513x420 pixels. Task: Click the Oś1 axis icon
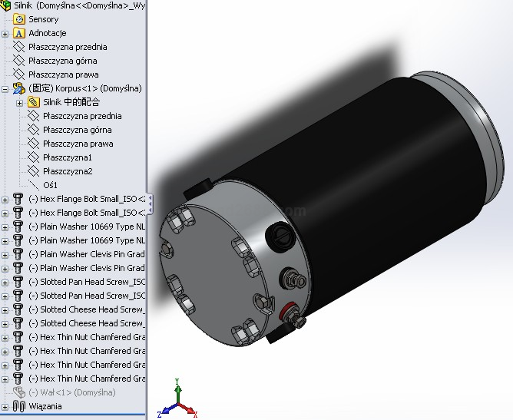(x=33, y=185)
